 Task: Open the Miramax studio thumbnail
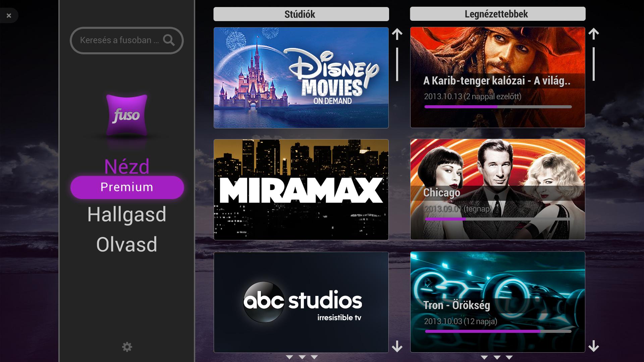point(301,190)
